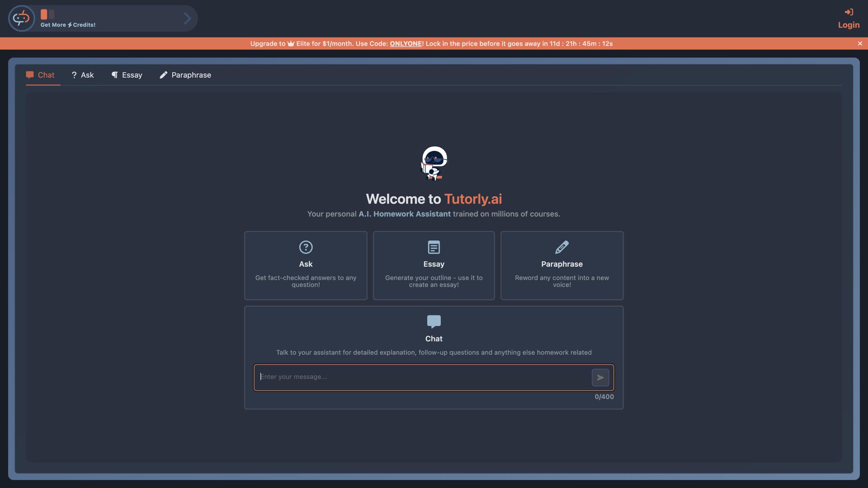Check the credits progress indicator
This screenshot has width=868, height=488.
coord(46,14)
